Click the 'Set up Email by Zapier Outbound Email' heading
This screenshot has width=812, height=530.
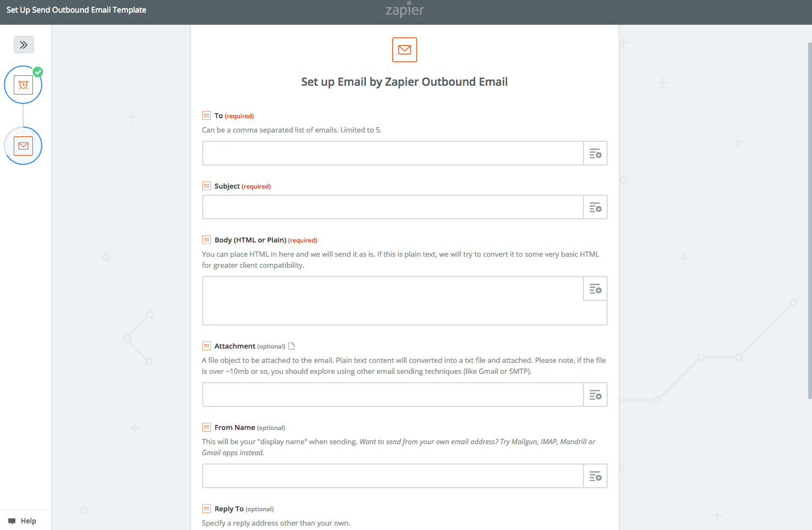coord(404,82)
